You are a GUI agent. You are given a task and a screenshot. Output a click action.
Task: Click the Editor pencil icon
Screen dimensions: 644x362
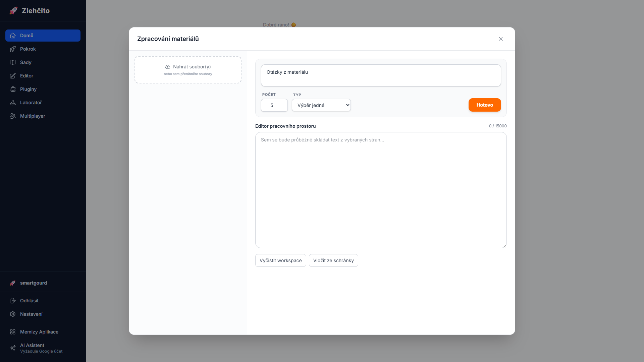(x=13, y=76)
